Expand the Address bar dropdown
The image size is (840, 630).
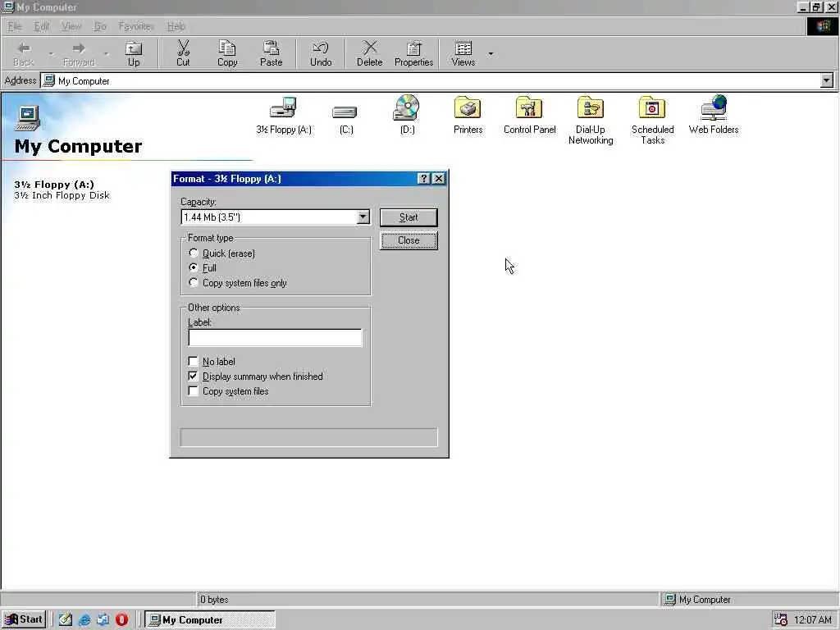827,80
